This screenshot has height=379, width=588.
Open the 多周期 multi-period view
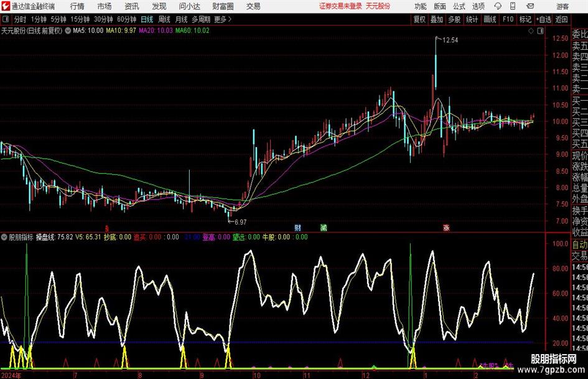[x=201, y=19]
